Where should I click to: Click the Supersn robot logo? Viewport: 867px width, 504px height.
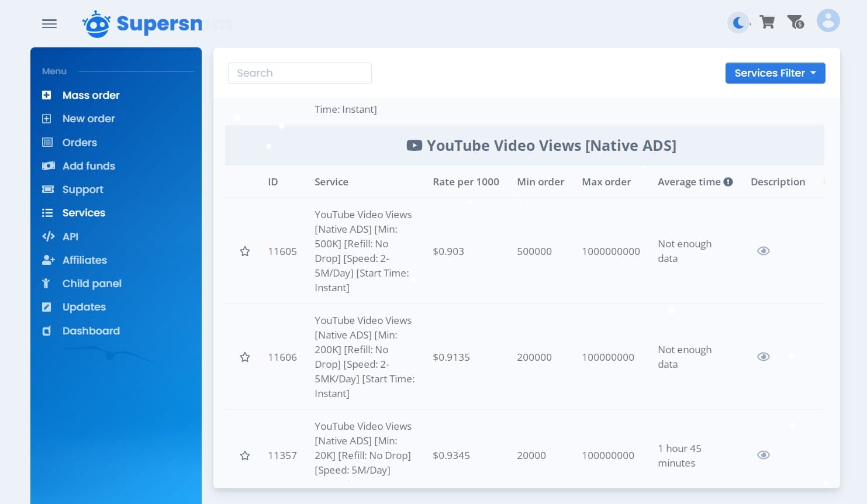tap(96, 24)
